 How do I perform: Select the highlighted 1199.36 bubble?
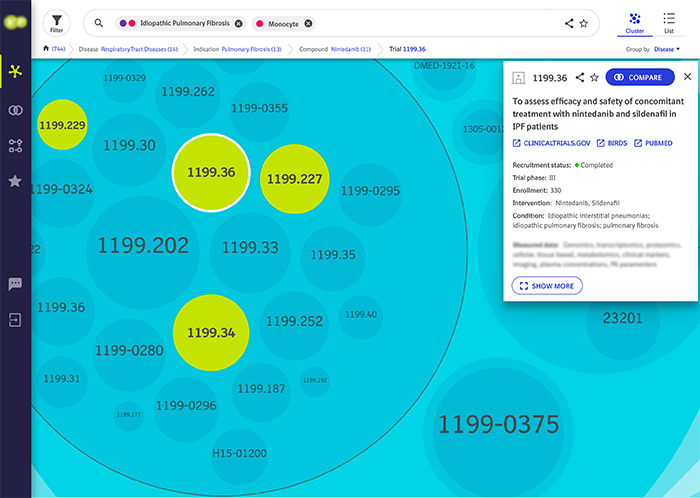tap(211, 173)
